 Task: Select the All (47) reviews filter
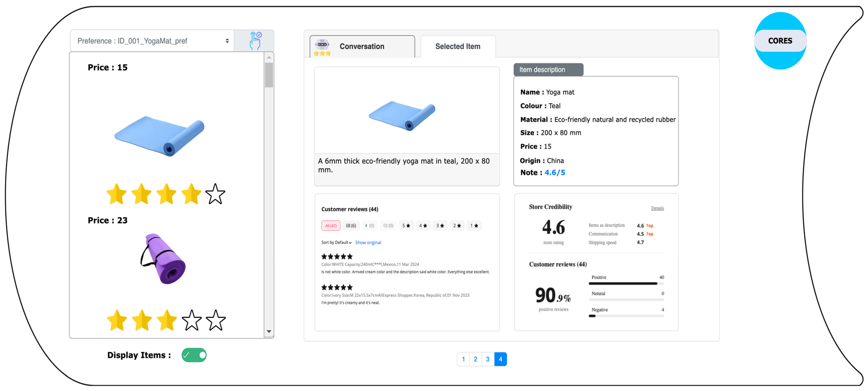(x=331, y=226)
